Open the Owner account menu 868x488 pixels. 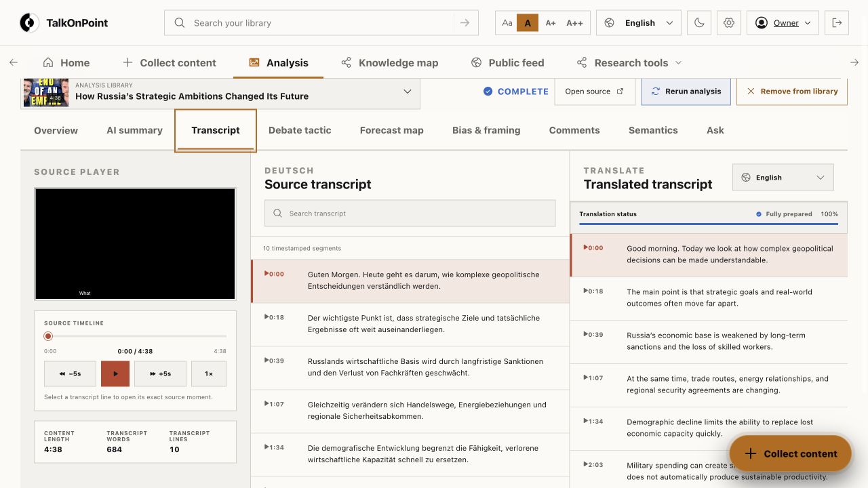pos(783,23)
